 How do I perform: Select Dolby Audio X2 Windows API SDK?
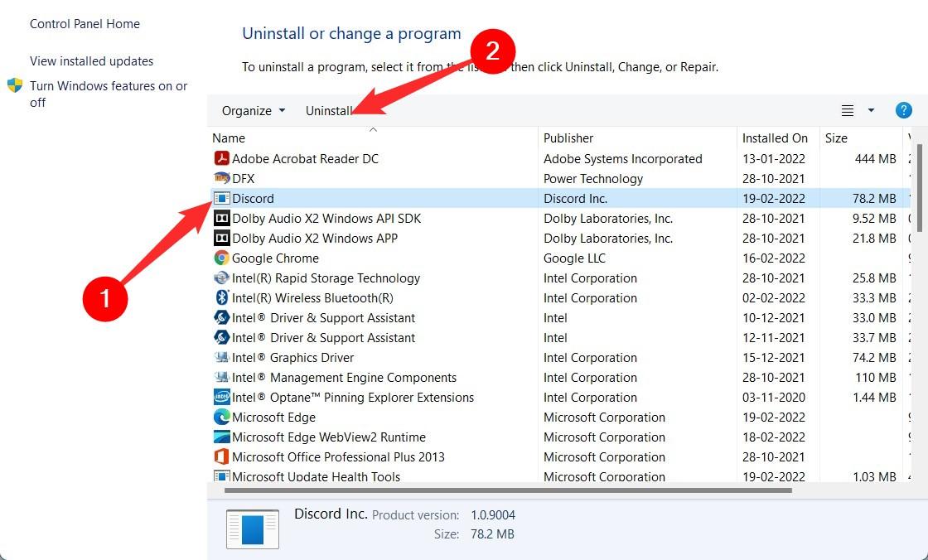click(x=326, y=219)
